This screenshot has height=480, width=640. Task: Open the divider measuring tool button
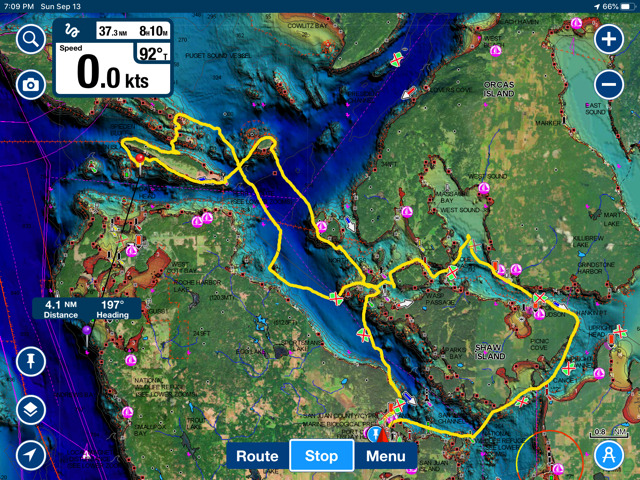point(609,455)
